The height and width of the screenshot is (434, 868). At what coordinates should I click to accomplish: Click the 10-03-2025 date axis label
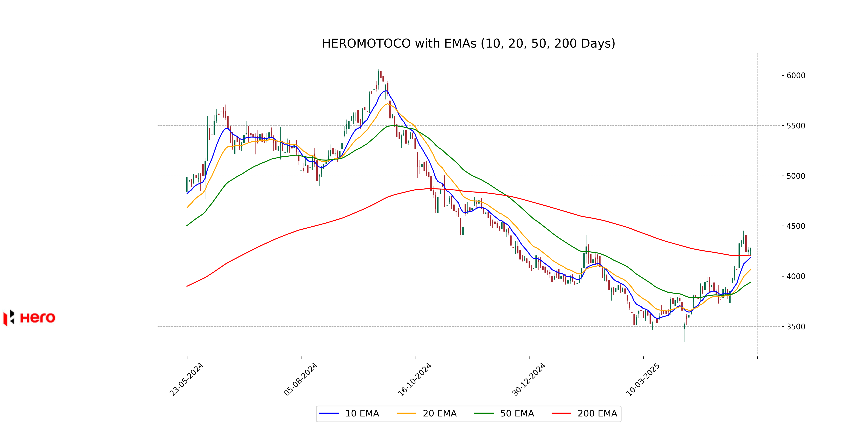(x=643, y=379)
